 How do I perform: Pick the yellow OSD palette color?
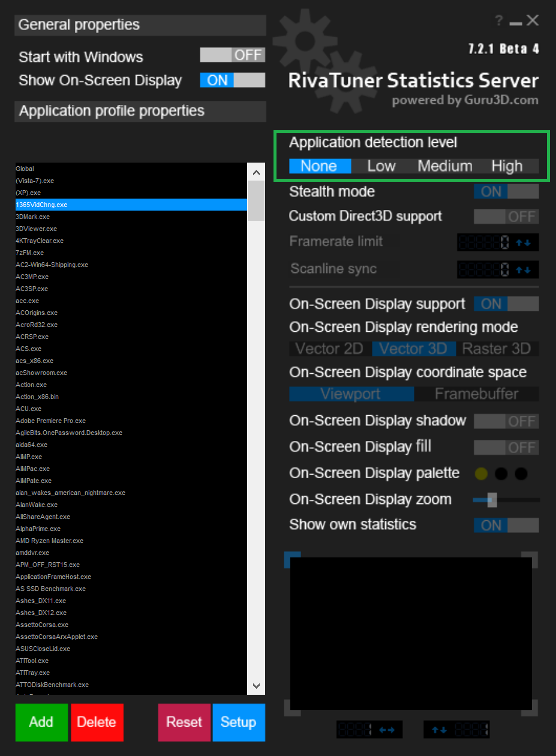pos(481,474)
